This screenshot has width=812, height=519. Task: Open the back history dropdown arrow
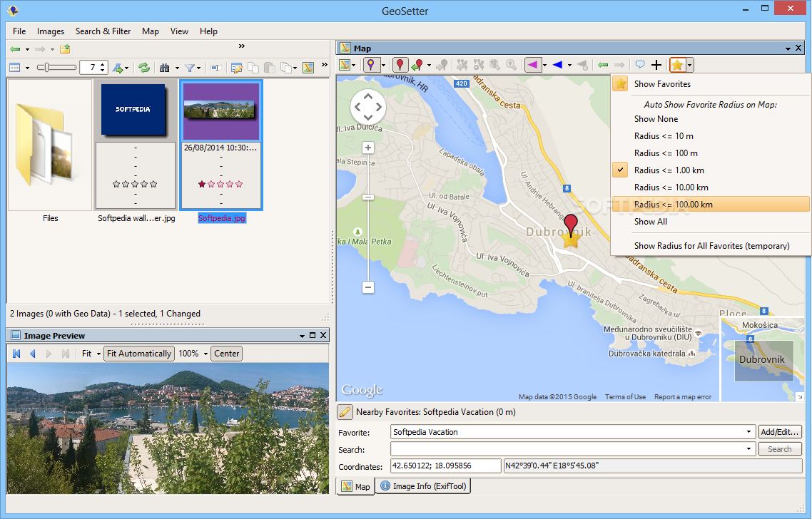pos(27,50)
